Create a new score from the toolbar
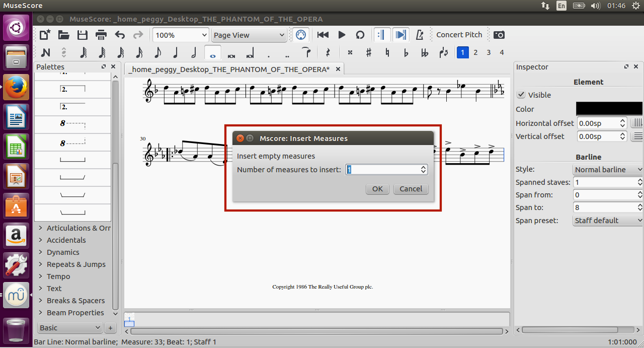The width and height of the screenshot is (644, 348). coord(45,35)
